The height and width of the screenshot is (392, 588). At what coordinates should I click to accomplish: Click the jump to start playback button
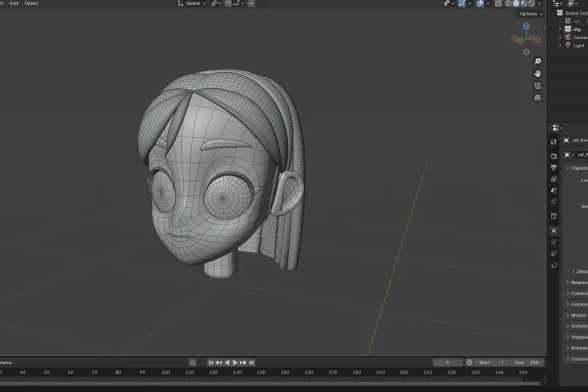pyautogui.click(x=212, y=363)
